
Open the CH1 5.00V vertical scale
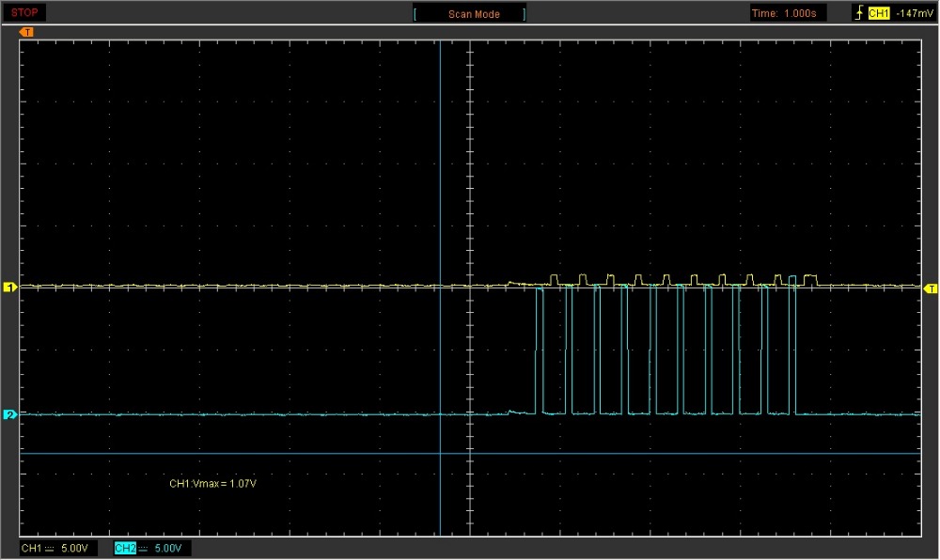74,548
